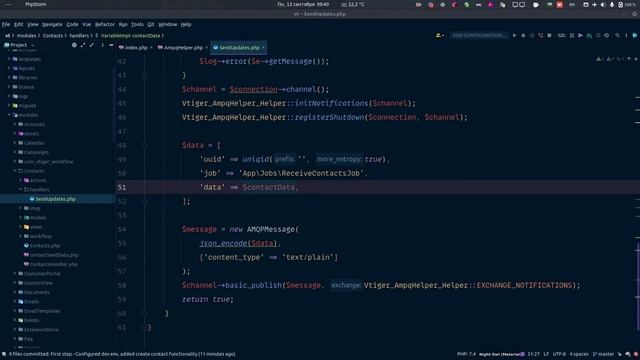
Task: Select the Campaigns folder row
Action: [36, 152]
